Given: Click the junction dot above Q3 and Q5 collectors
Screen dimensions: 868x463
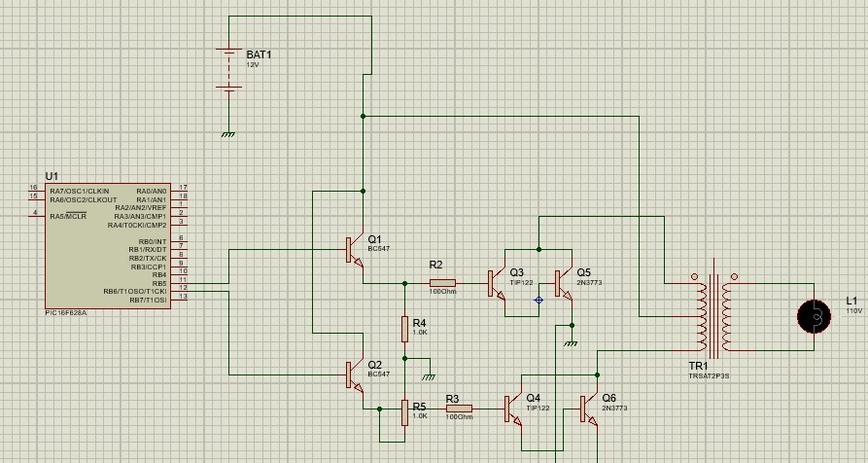Looking at the screenshot, I should coord(538,250).
